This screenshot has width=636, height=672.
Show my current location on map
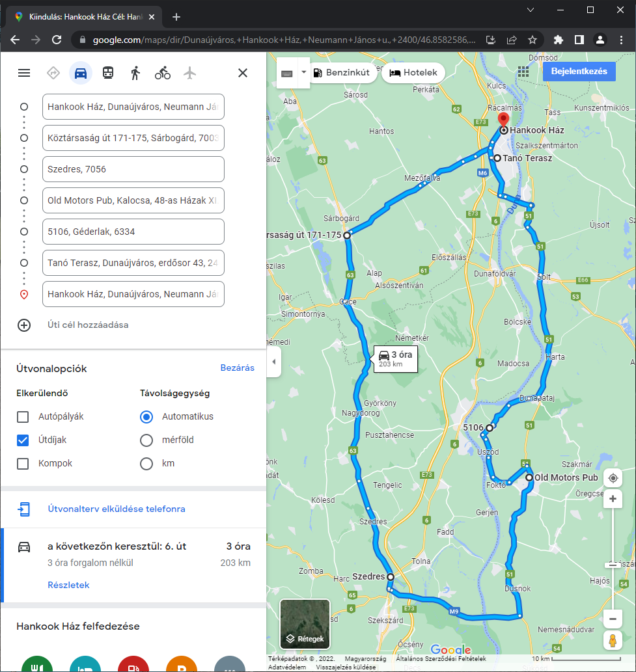point(613,478)
